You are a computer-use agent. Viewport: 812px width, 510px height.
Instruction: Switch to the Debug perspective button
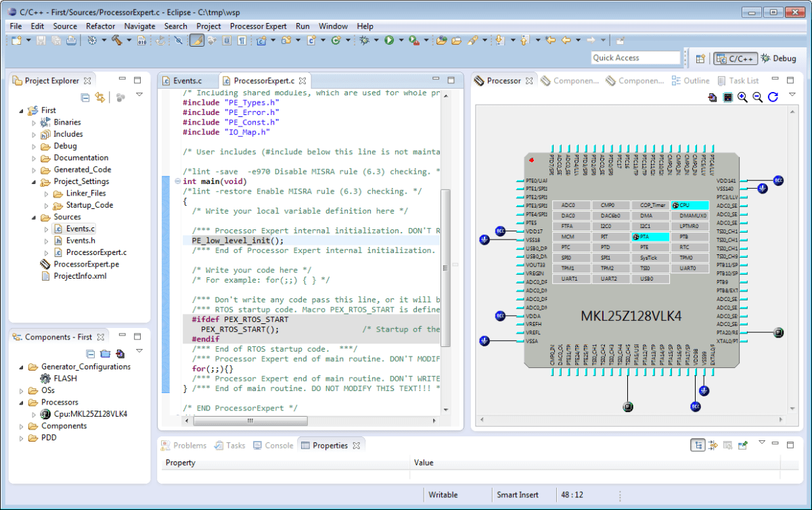[778, 58]
